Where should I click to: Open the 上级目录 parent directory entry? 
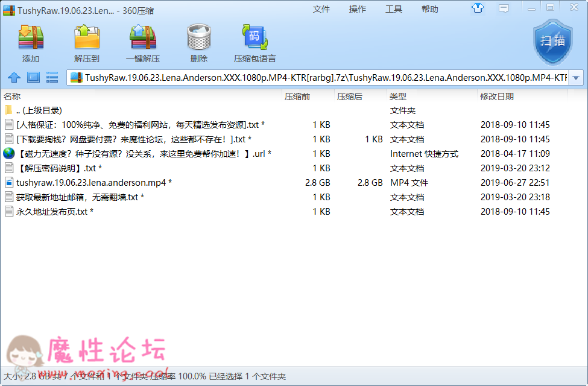(36, 110)
